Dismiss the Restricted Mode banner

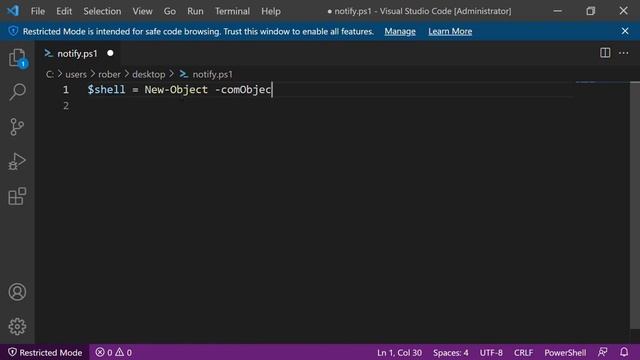click(x=625, y=31)
